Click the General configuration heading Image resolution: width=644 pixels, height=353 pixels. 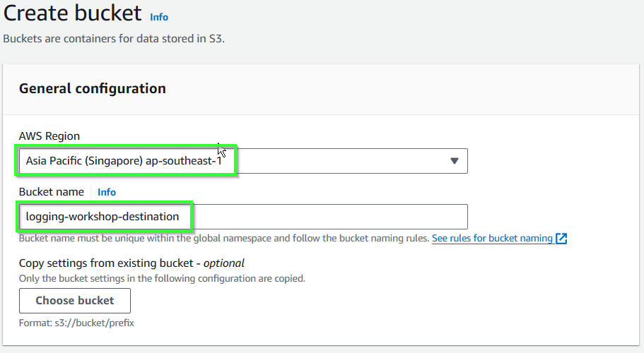[x=93, y=88]
